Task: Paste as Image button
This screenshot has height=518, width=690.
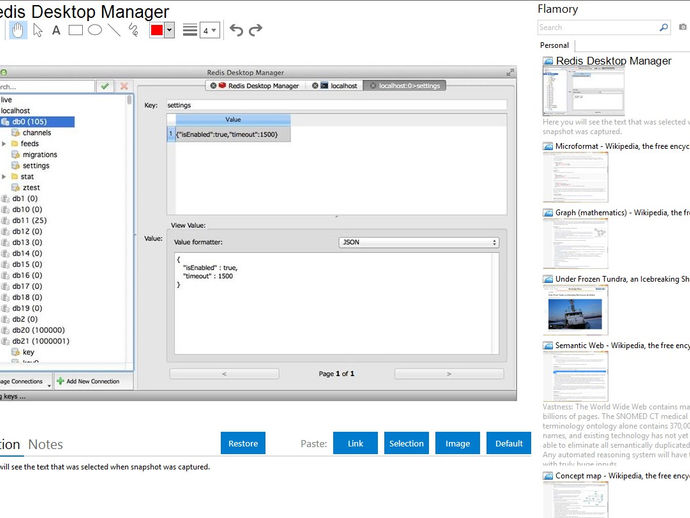Action: tap(457, 443)
